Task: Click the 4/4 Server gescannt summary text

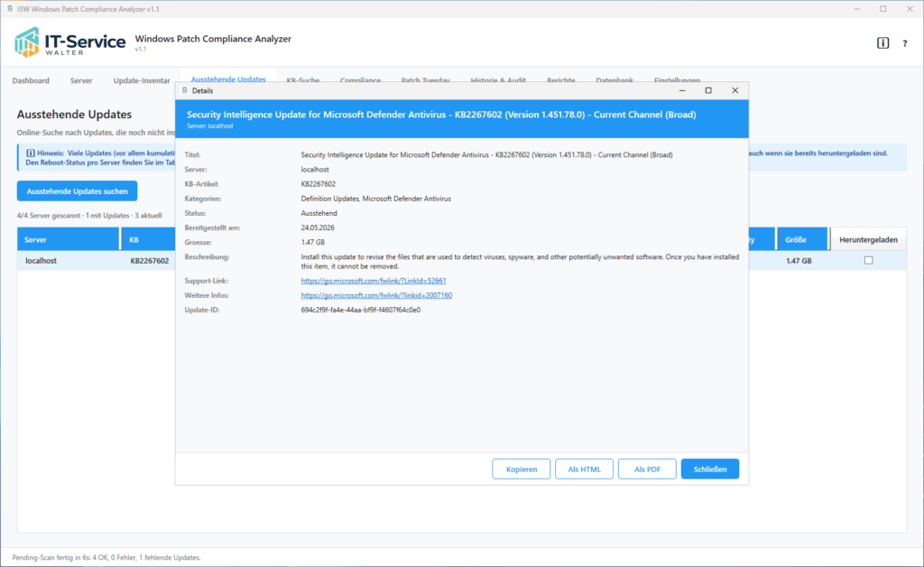Action: point(89,216)
